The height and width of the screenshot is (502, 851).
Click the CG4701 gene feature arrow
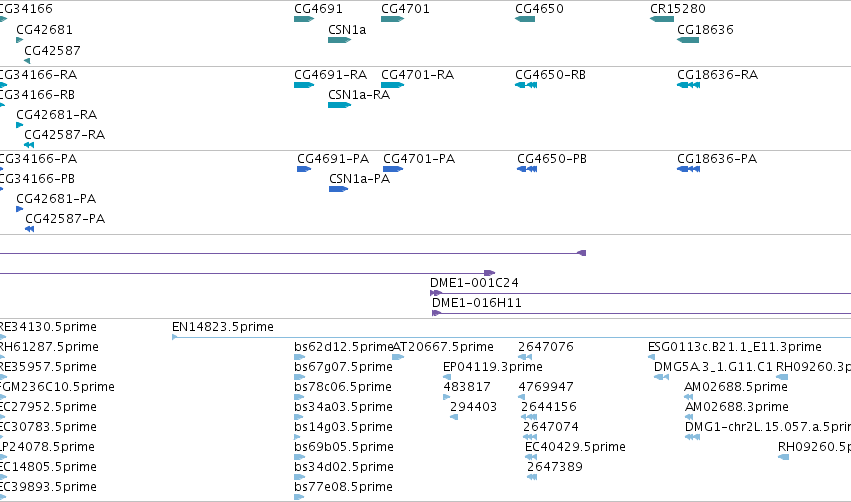pyautogui.click(x=392, y=19)
